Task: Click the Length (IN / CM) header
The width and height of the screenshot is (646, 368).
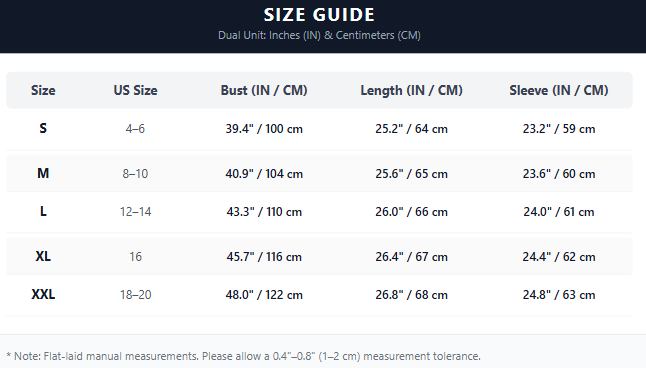Action: 412,90
